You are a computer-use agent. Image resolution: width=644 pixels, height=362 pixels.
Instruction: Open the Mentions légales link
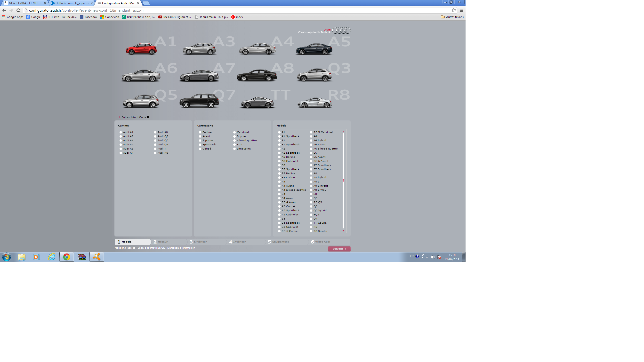click(x=125, y=248)
